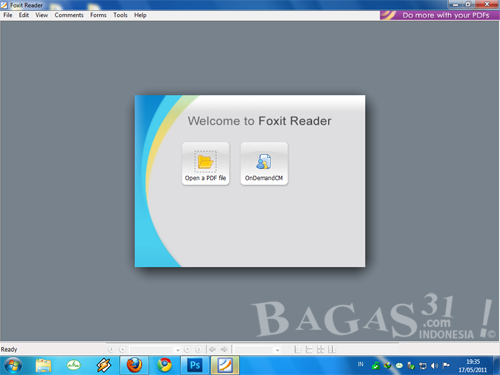Open Windows Explorer from taskbar
The height and width of the screenshot is (375, 500).
[x=43, y=366]
